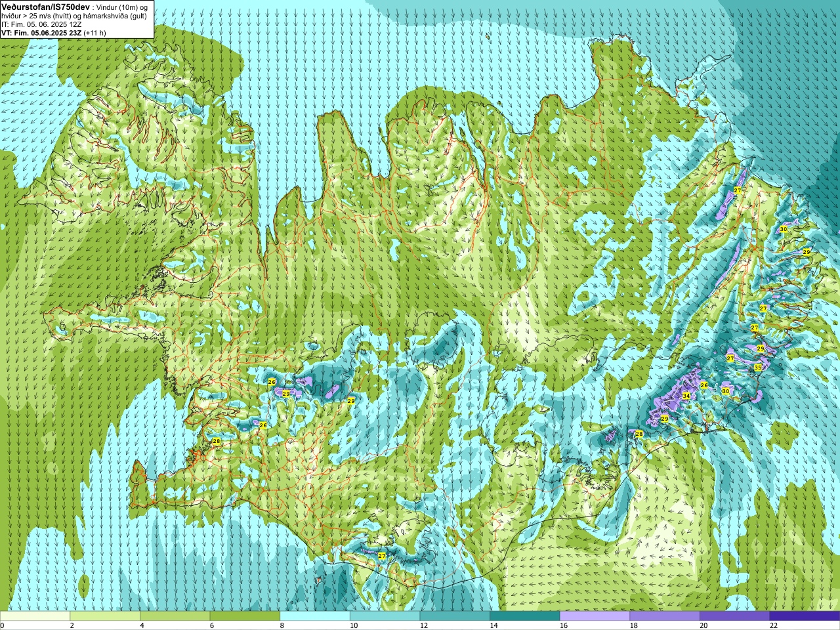The image size is (840, 630).
Task: Select the 10–12 m/s color scale segment
Action: pyautogui.click(x=385, y=616)
